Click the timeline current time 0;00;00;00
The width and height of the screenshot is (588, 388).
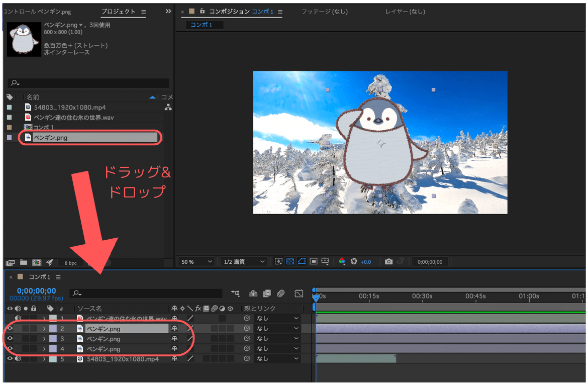pos(36,291)
